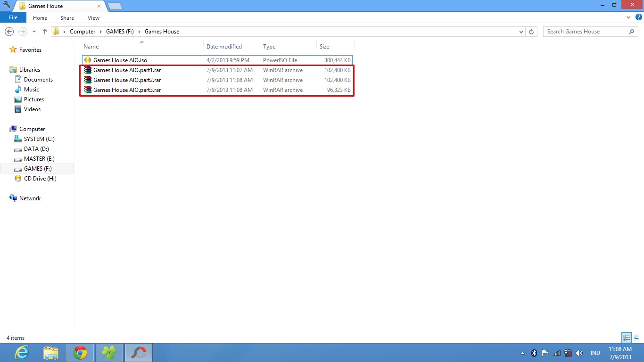The image size is (644, 362).
Task: Sort files by Date modified column
Action: click(232, 47)
